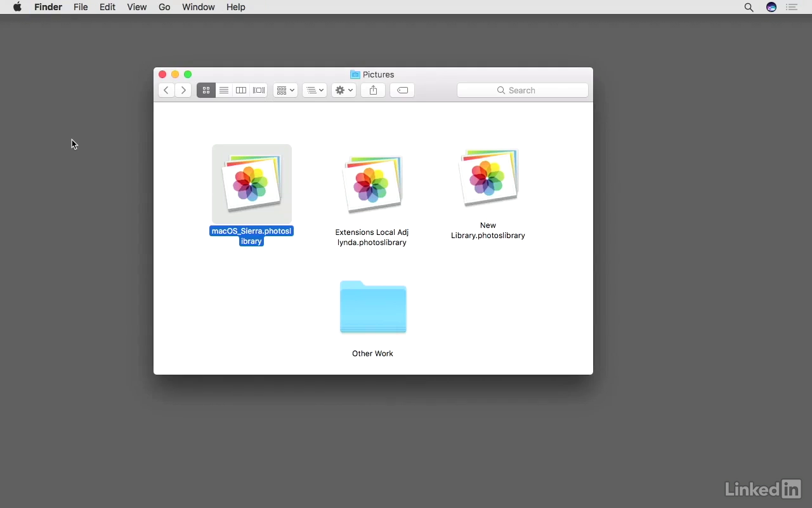Open the group-by list dropdown
Screen dimensions: 812x508
pyautogui.click(x=315, y=90)
